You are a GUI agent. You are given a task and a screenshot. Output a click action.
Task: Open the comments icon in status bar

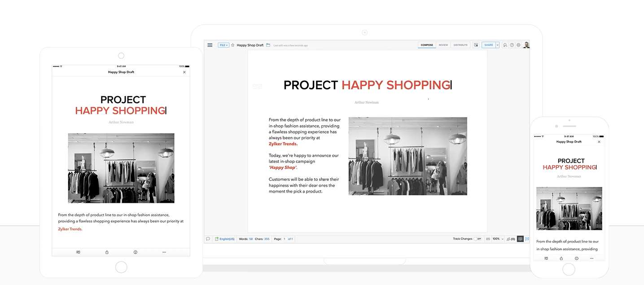(208, 239)
